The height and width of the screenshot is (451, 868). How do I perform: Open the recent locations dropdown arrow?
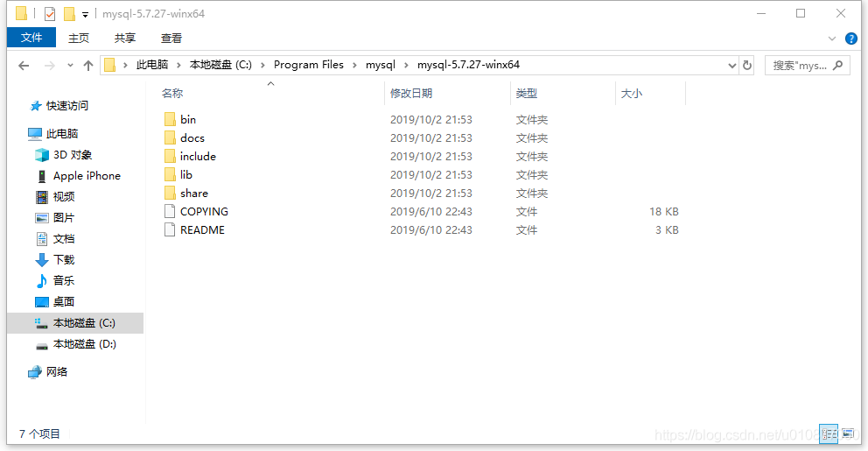tap(69, 66)
